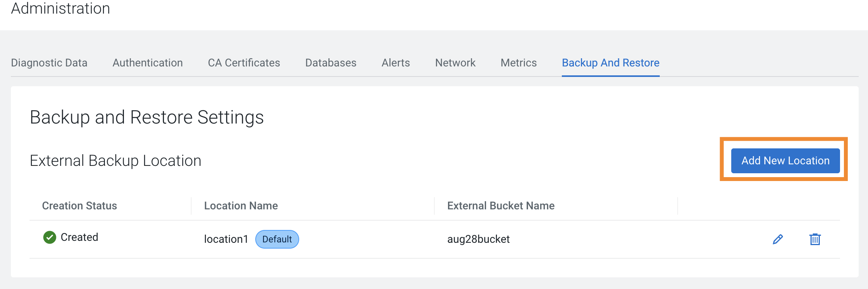Select the Metrics tab
868x289 pixels.
(x=518, y=63)
